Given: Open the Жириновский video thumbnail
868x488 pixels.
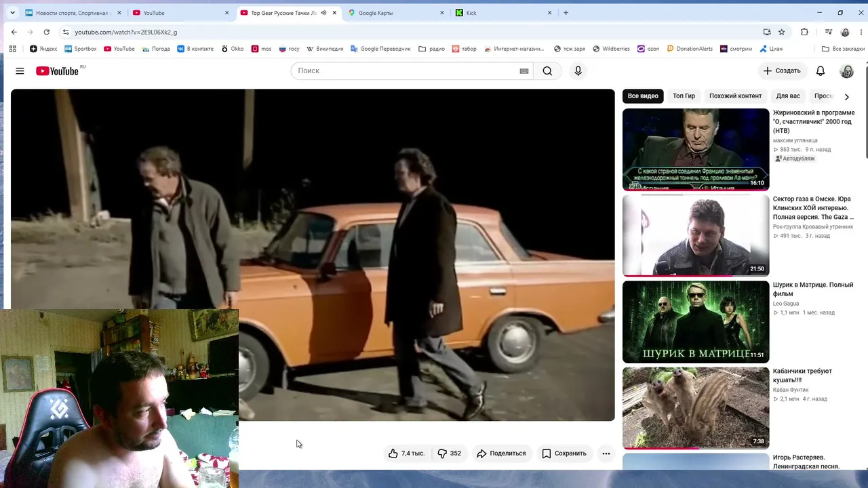Looking at the screenshot, I should [696, 150].
